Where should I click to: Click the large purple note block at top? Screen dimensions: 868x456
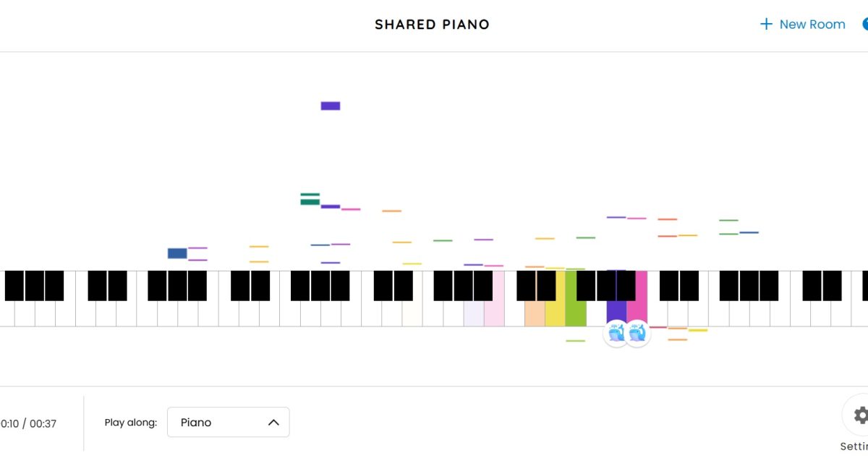coord(331,106)
